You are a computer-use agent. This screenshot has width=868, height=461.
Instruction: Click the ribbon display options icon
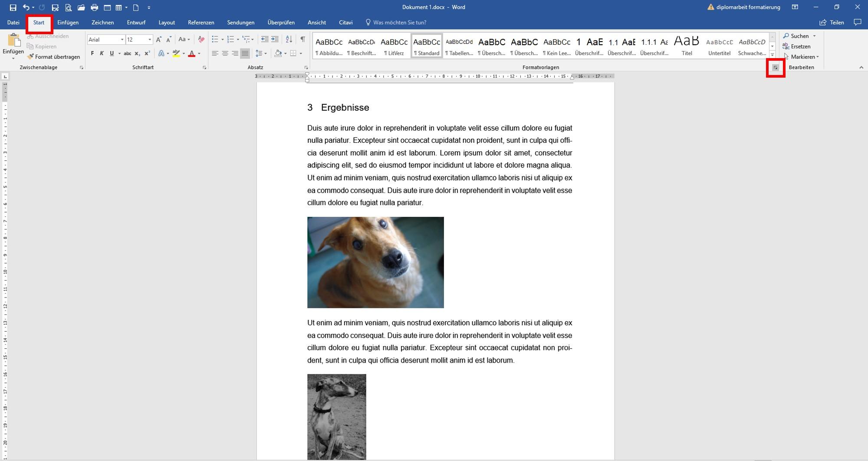click(795, 7)
